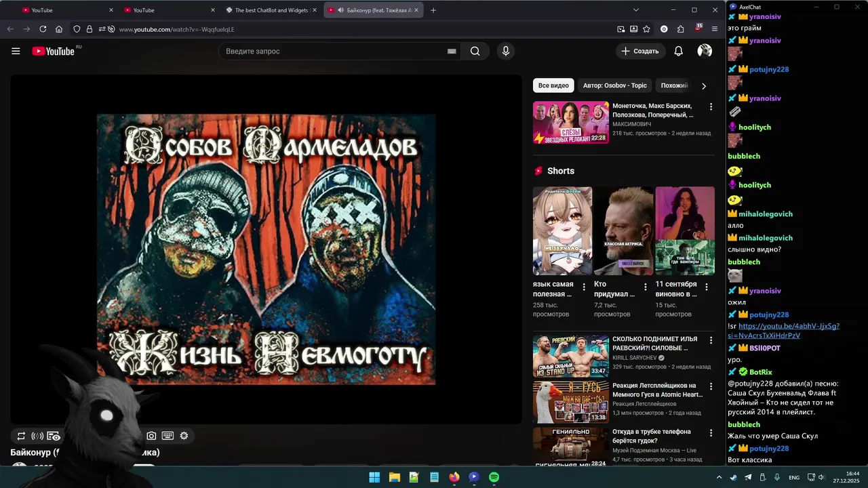Screen dimensions: 868x488
Task: Open Spotify from the taskbar
Action: 494,477
